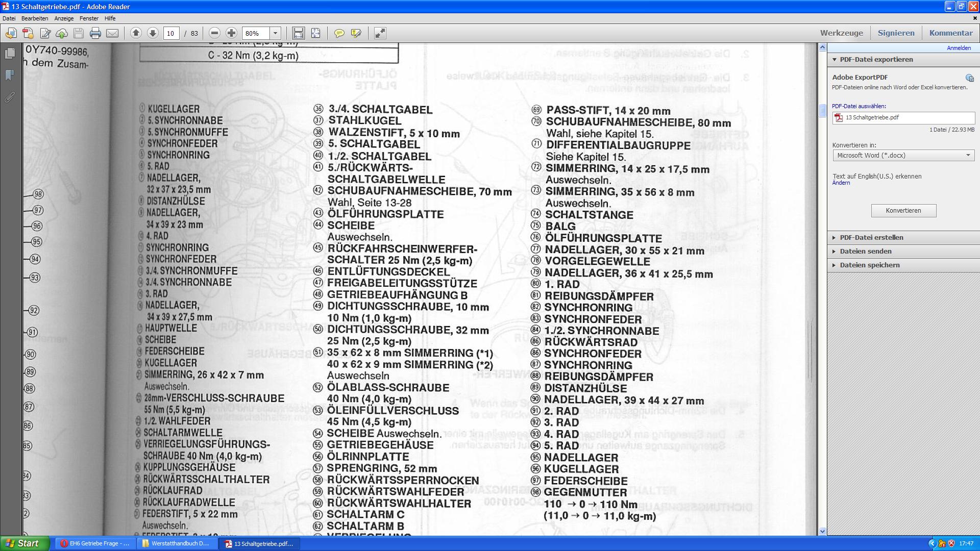The image size is (980, 551).
Task: Open page thumbnails side panel
Action: click(10, 54)
